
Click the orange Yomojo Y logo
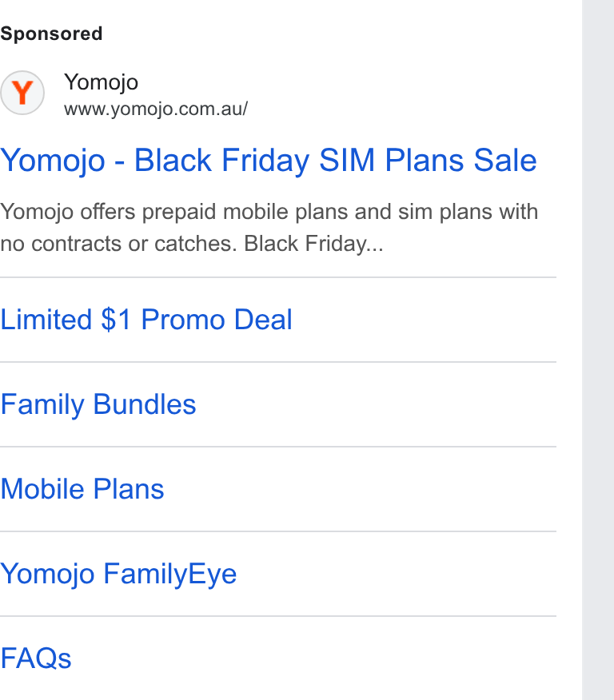[22, 93]
